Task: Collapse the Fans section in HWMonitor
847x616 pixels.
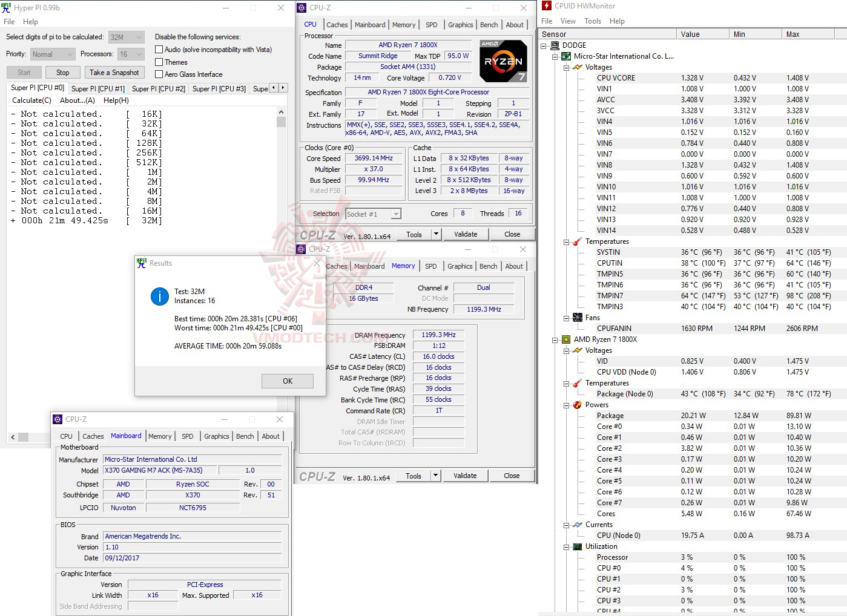Action: click(567, 318)
